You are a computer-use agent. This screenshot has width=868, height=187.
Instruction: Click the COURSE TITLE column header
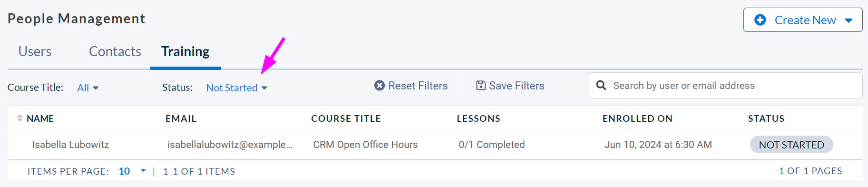[x=346, y=118]
